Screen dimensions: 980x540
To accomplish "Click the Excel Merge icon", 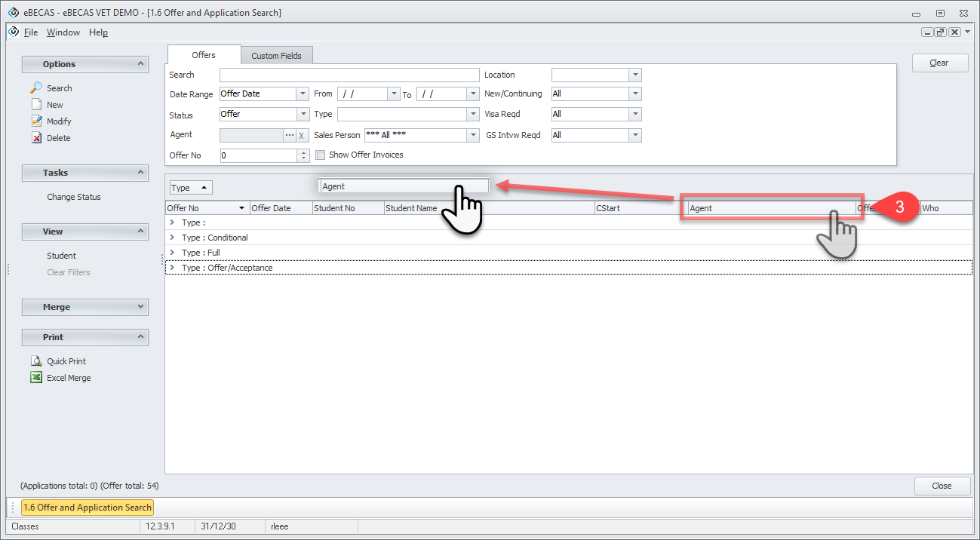I will [35, 378].
